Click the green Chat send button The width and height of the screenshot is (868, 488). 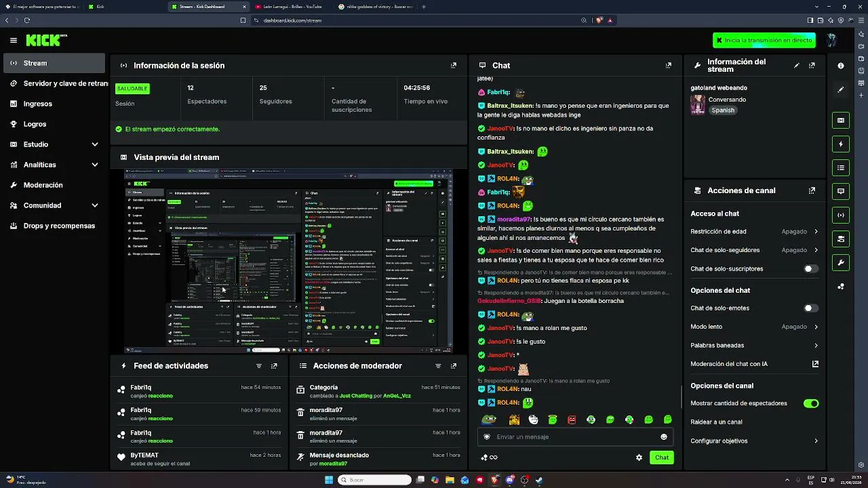(662, 457)
